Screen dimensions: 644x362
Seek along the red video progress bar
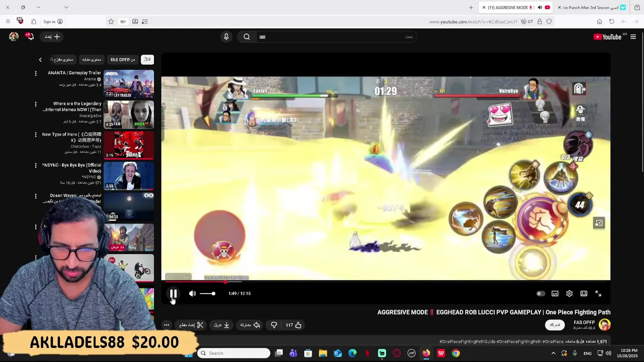click(385, 282)
